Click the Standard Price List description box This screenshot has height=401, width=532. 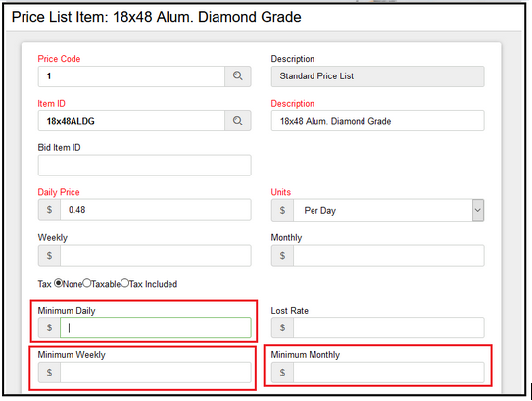click(377, 76)
